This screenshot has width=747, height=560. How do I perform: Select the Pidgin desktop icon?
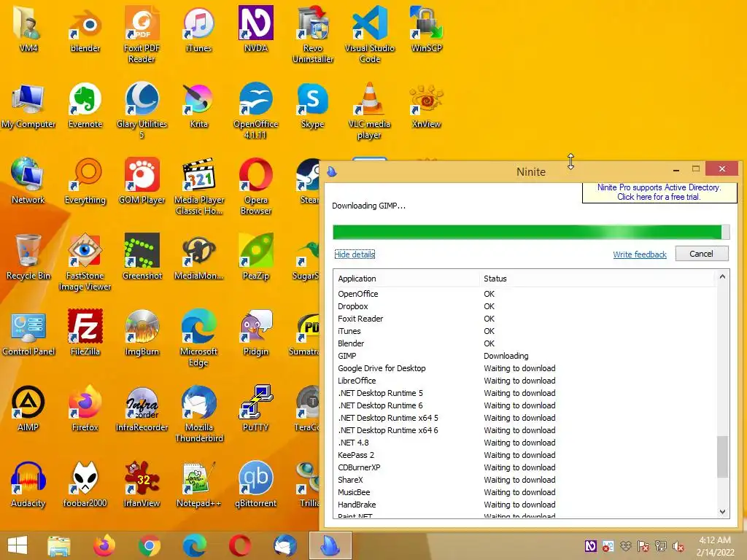coord(256,332)
